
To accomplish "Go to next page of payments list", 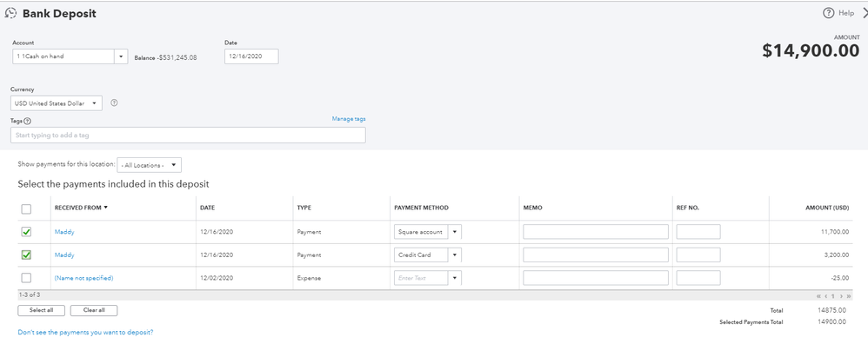I will (x=841, y=296).
